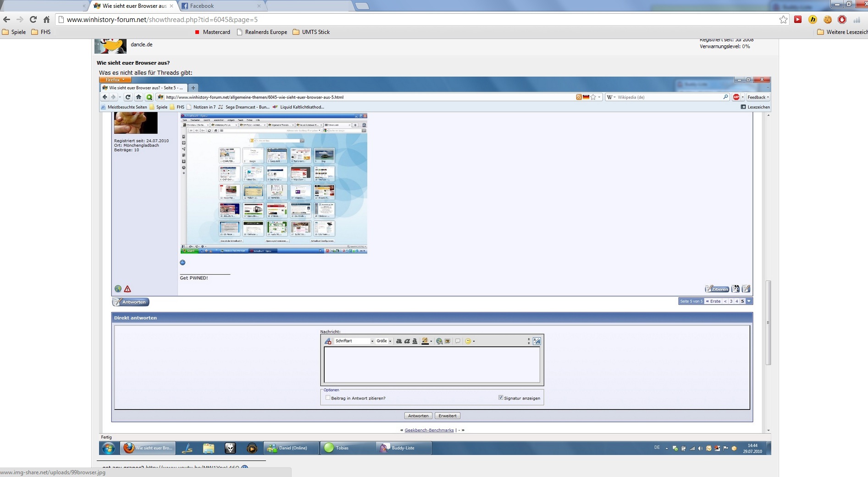
Task: Switch to the Facebook tab
Action: pyautogui.click(x=202, y=6)
